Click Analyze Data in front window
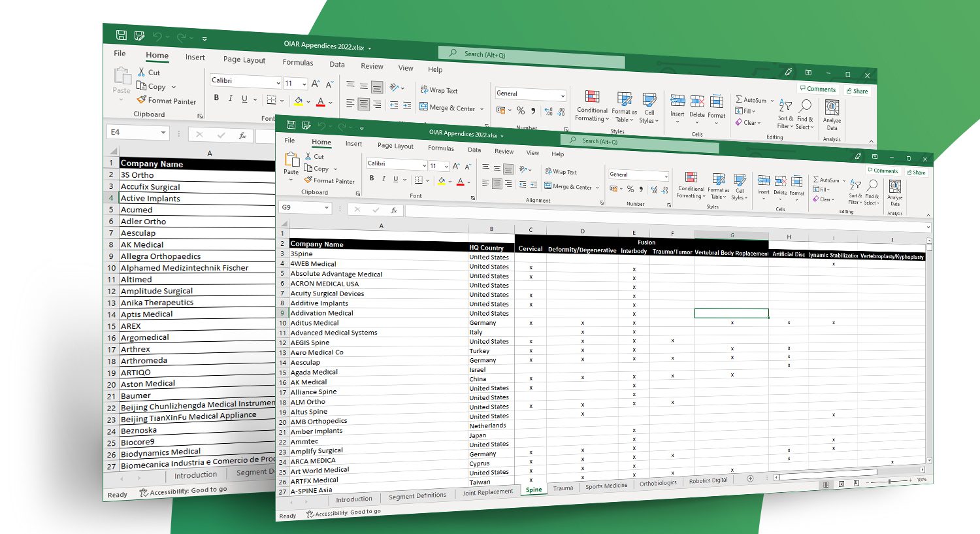This screenshot has height=534, width=980. [894, 193]
